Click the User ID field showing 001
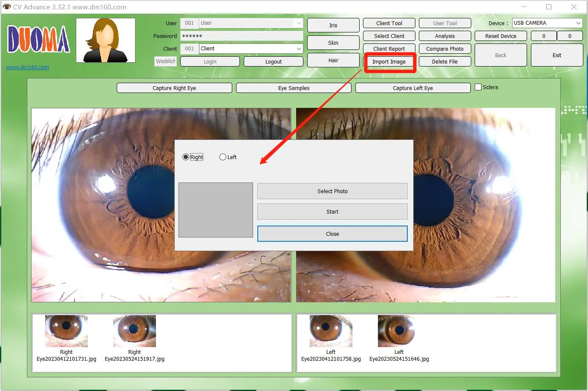The width and height of the screenshot is (588, 391). [189, 23]
